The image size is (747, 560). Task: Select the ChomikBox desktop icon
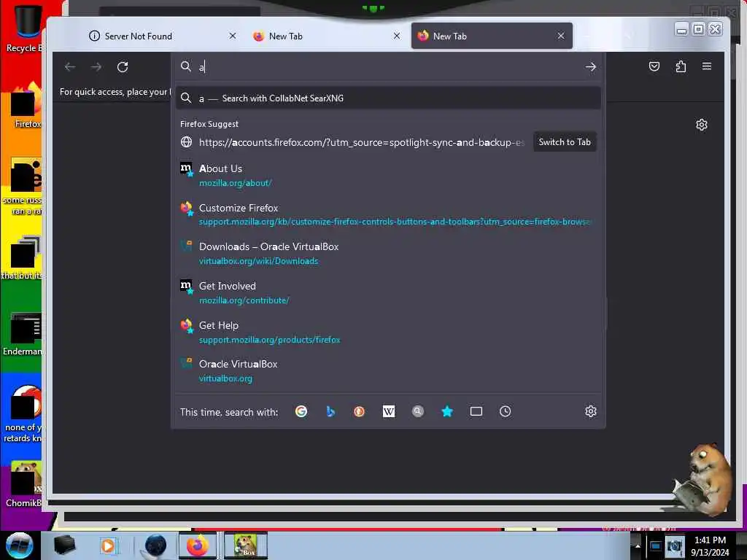[24, 484]
